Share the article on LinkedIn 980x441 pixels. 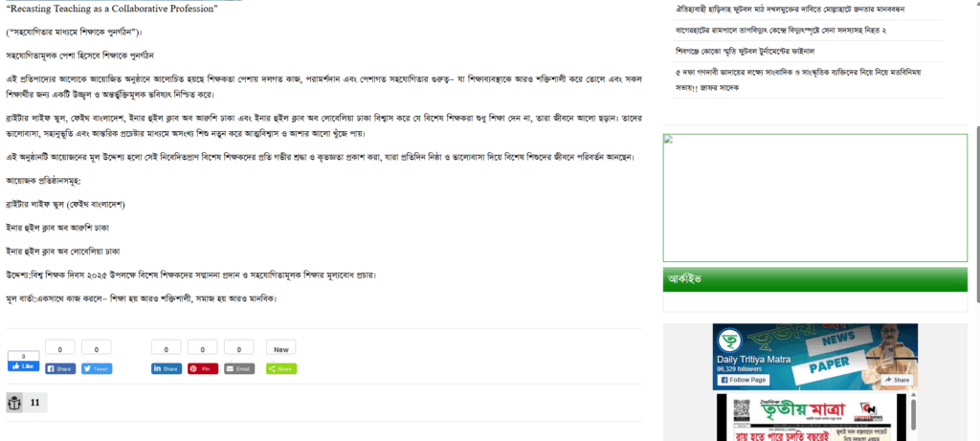(167, 369)
